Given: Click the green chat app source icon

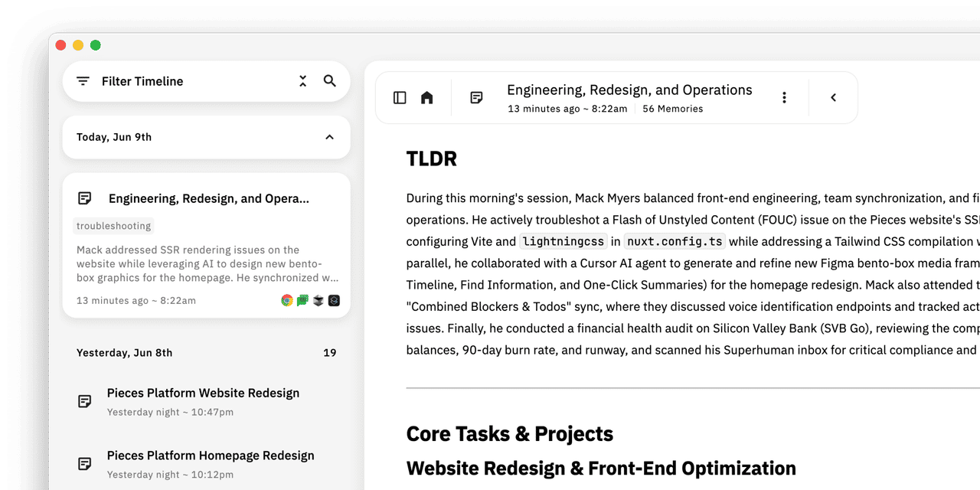Looking at the screenshot, I should (302, 301).
